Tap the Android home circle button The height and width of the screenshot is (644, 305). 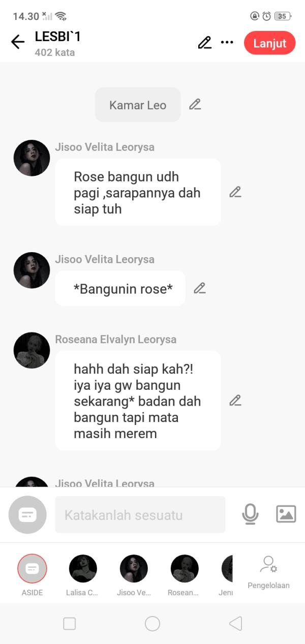pos(152,624)
